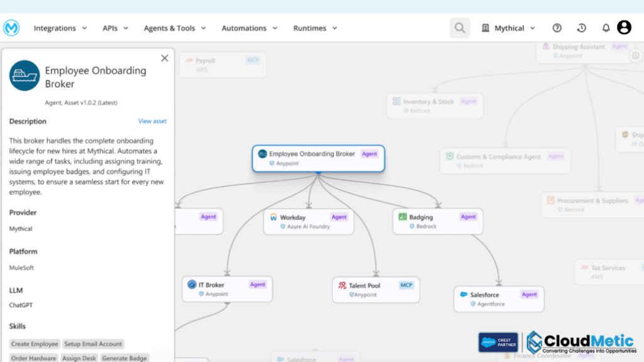644x362 pixels.
Task: Click the Badging node green icon
Action: click(402, 217)
